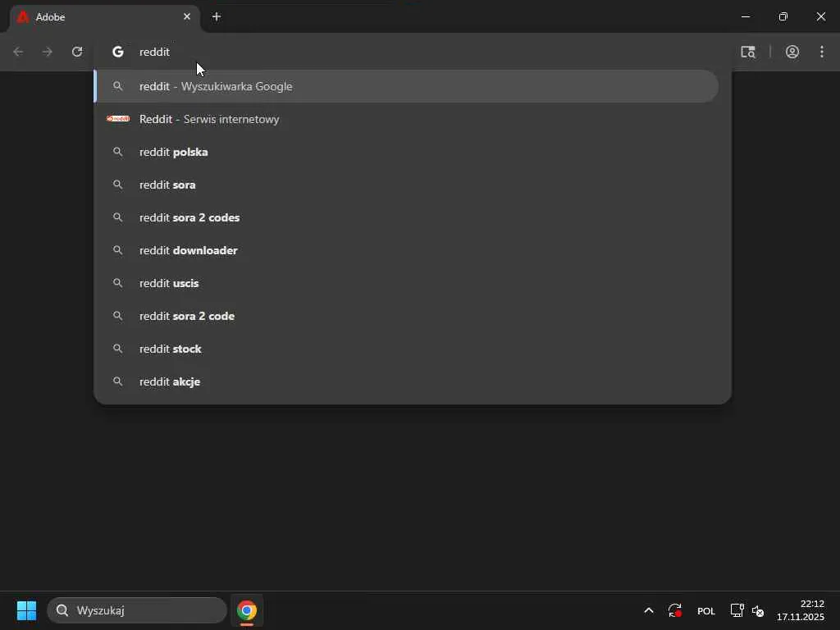
Task: Click the browser back arrow
Action: pos(18,52)
